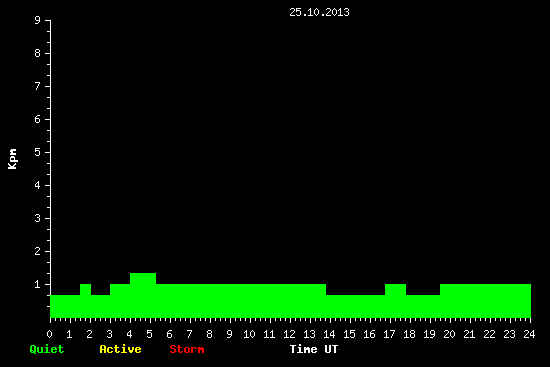Click the Kp value 9 on the y-axis
Viewport: 550px width, 367px height.
[x=38, y=20]
